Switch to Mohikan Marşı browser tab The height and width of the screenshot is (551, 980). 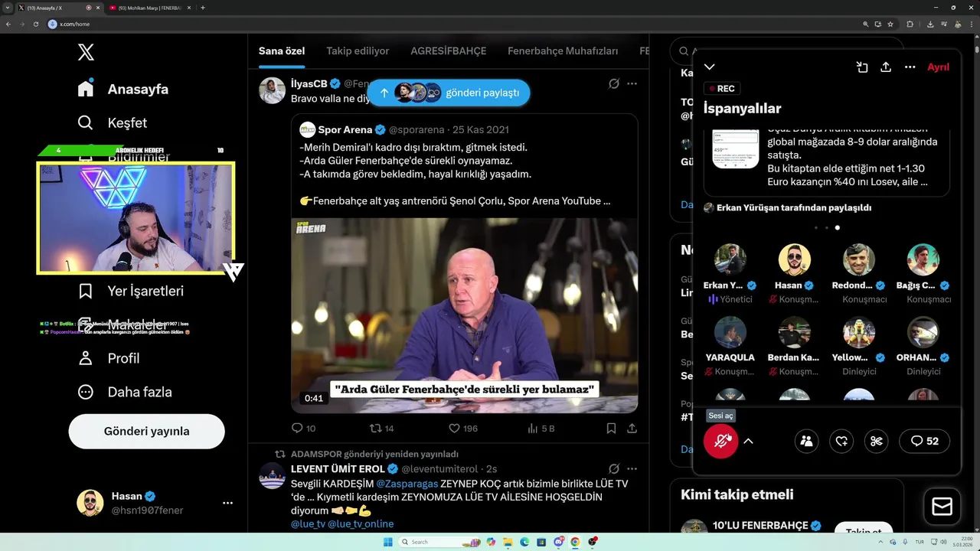point(150,8)
